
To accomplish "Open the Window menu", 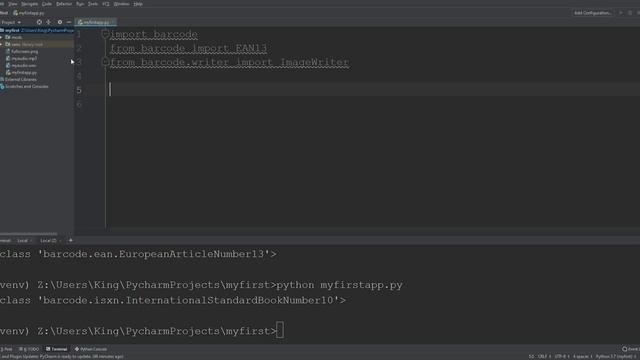I will click(x=121, y=4).
